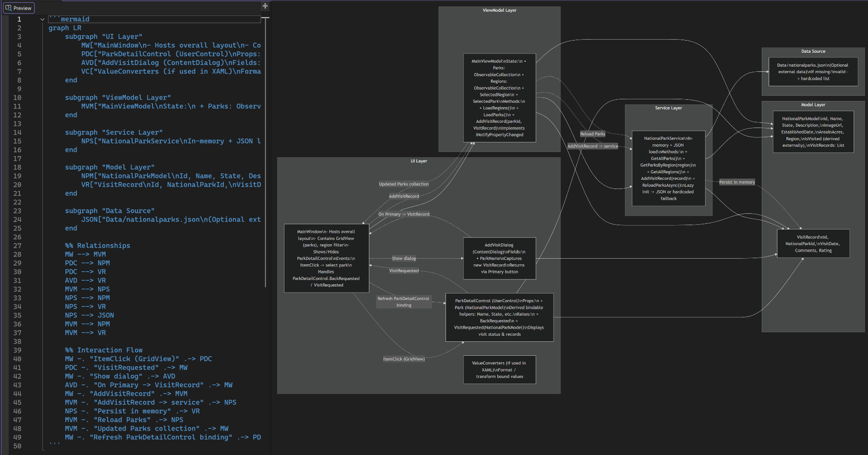868x455 pixels.
Task: Click the "Reload Parks" code line 47
Action: (x=124, y=420)
